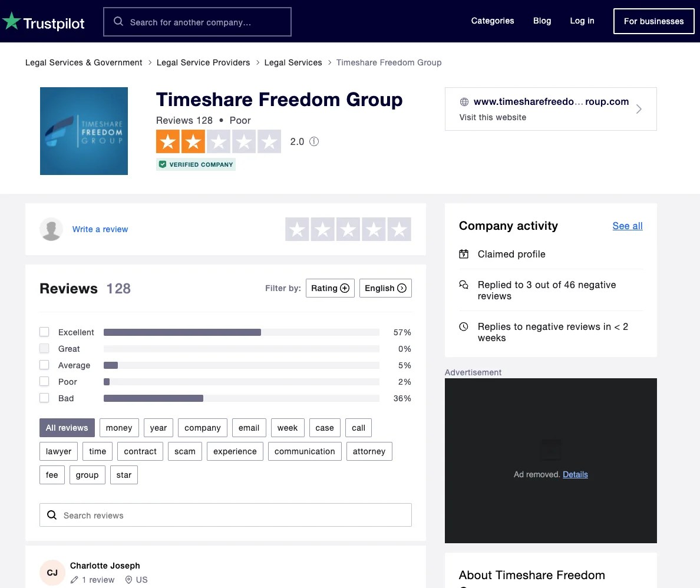Open the Categories menu
This screenshot has width=700, height=588.
(x=493, y=21)
